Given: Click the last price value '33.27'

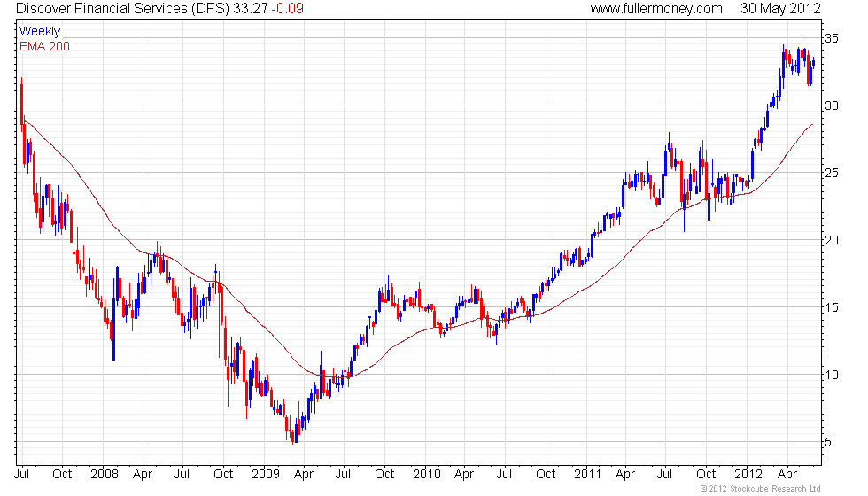Looking at the screenshot, I should (250, 8).
